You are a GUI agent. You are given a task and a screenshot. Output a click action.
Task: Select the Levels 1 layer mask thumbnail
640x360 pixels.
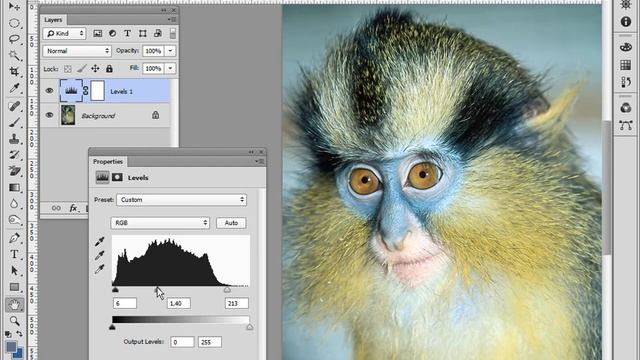click(x=98, y=91)
